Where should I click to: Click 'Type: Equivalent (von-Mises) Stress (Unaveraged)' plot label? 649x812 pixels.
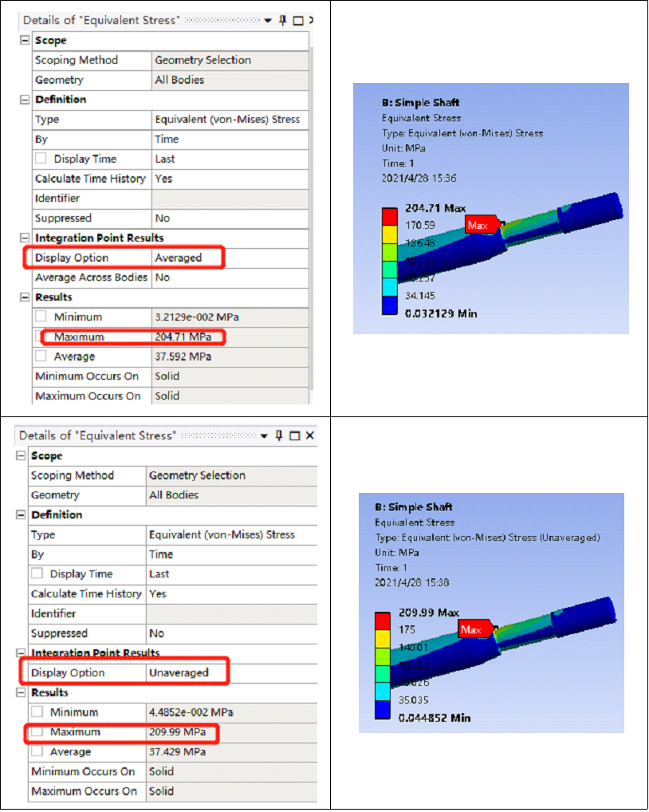487,538
